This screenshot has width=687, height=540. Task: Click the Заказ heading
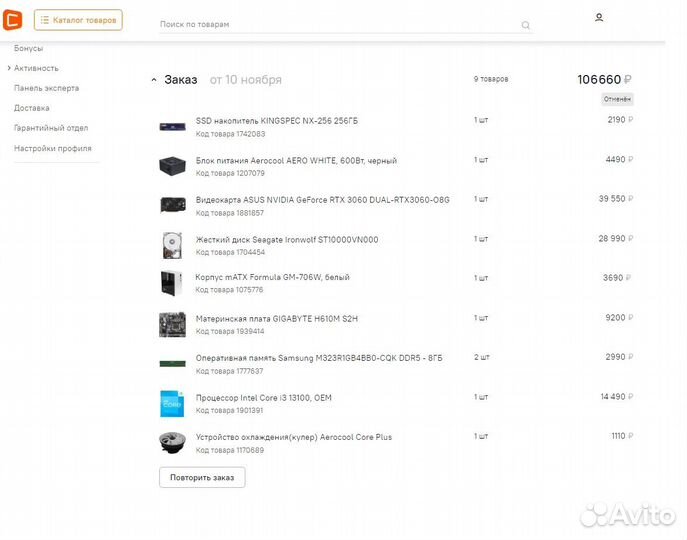click(x=181, y=80)
